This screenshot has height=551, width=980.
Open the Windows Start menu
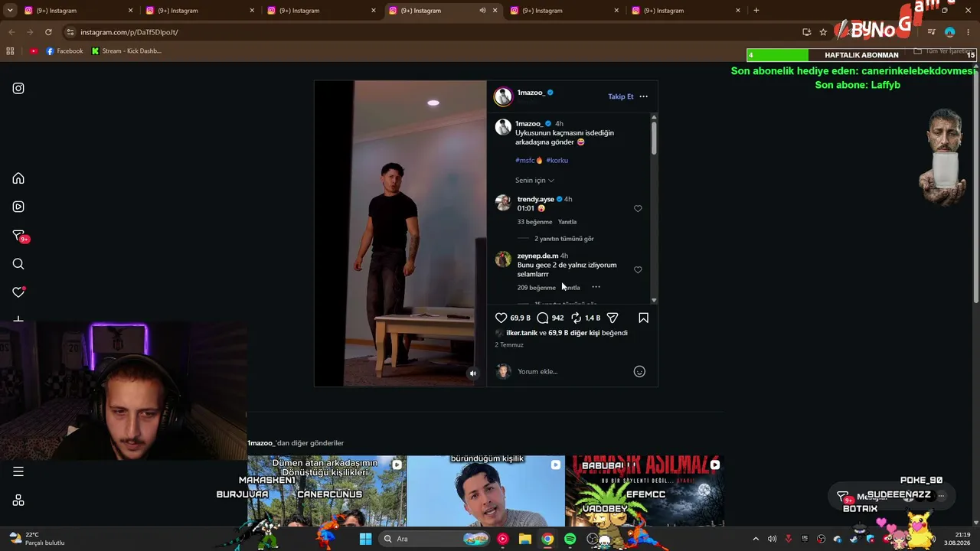365,539
